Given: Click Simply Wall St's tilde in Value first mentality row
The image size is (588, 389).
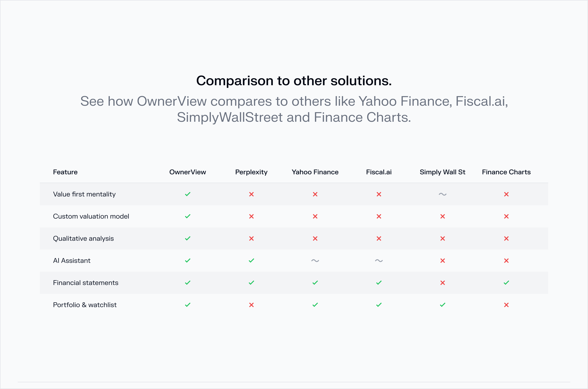Looking at the screenshot, I should (x=442, y=194).
